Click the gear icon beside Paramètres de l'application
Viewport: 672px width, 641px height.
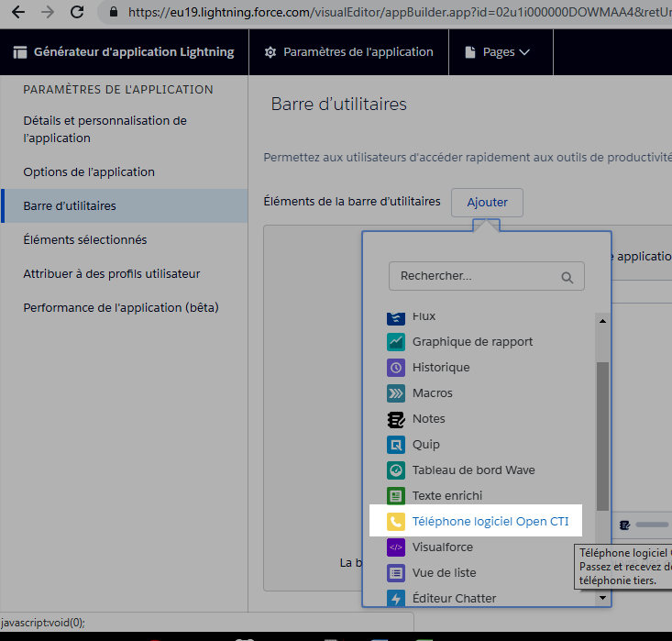point(270,52)
